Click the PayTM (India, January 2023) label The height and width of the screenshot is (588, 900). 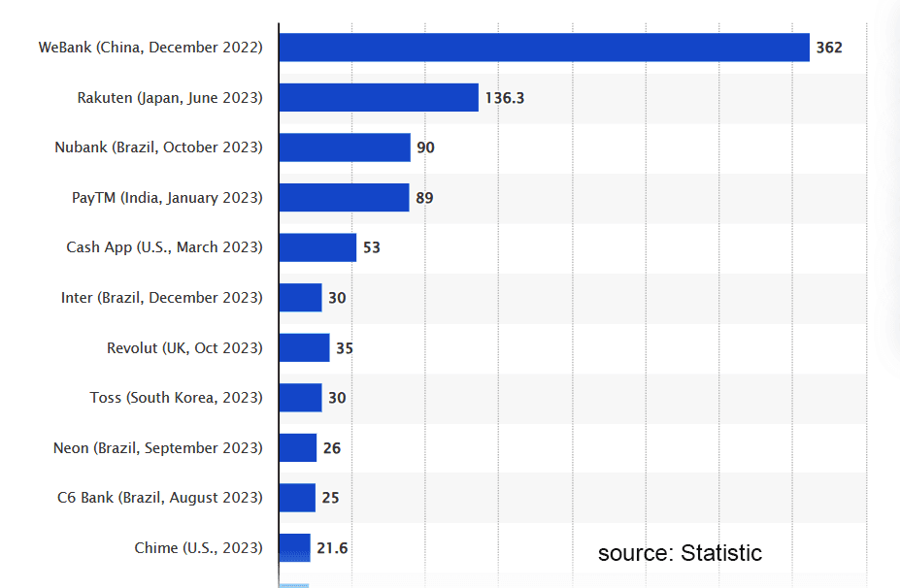(x=167, y=198)
